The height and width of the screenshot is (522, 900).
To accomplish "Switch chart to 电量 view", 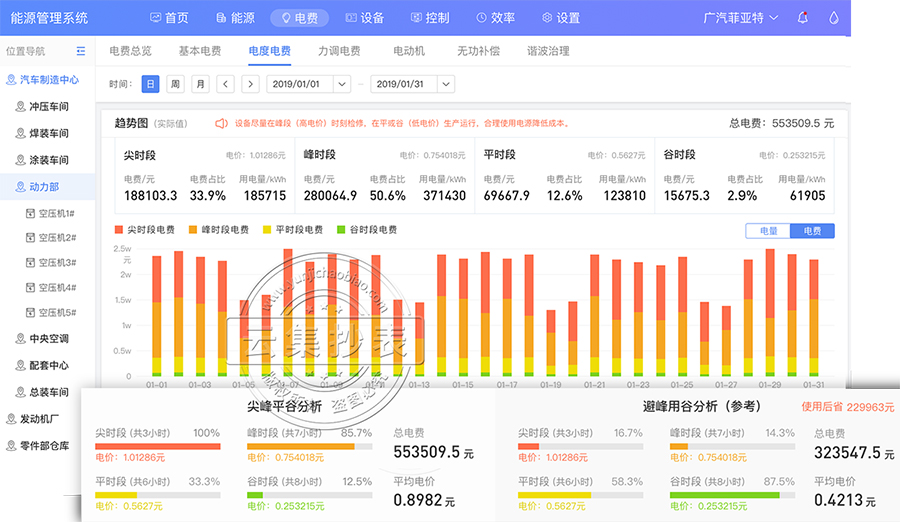I will [x=768, y=231].
